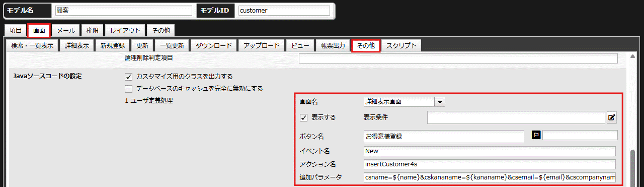Open the ビュー sub-tab
Viewport: 644px width, 187px height.
(300, 45)
